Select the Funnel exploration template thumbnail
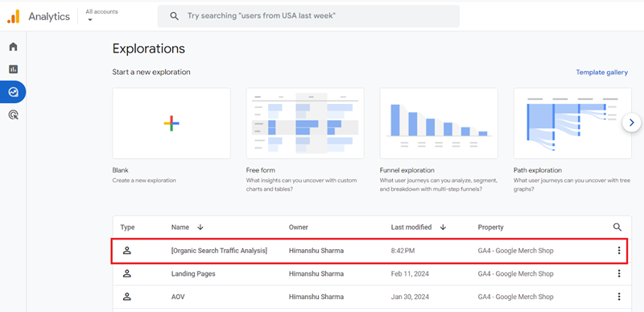 (x=439, y=123)
